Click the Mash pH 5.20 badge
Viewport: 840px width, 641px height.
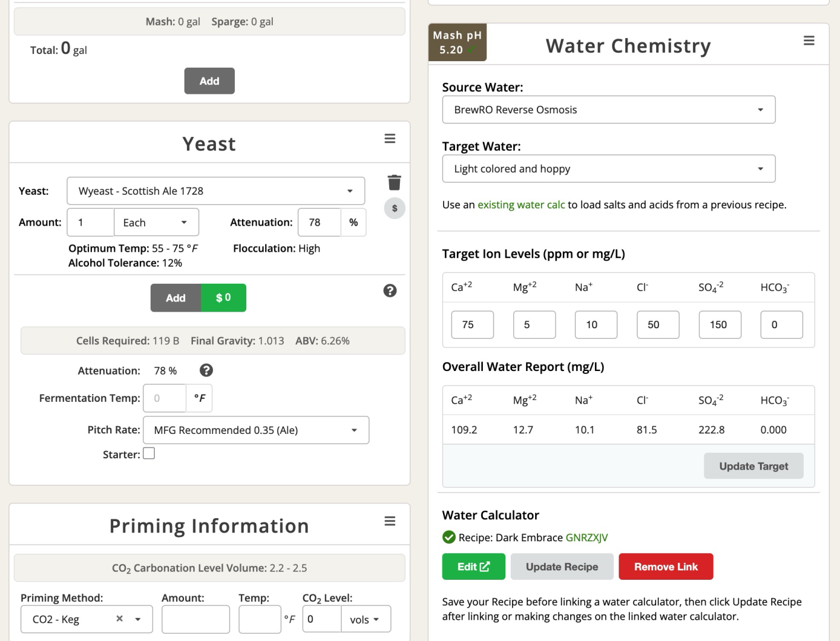point(457,43)
